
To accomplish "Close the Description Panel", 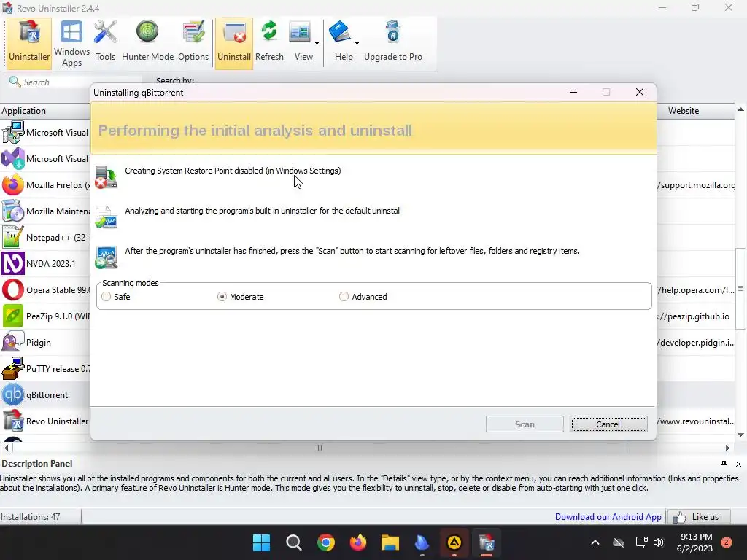I will pos(738,464).
